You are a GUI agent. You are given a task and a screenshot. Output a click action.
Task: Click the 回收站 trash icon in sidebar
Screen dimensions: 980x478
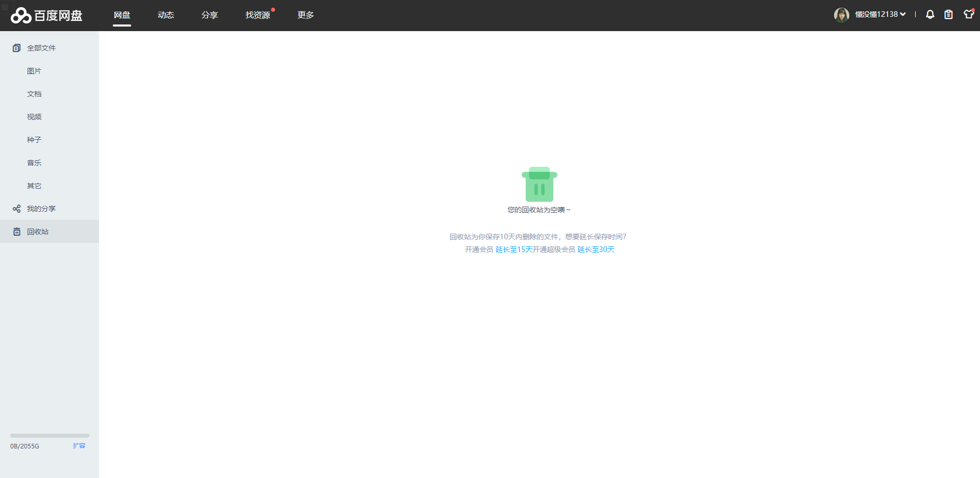click(16, 232)
